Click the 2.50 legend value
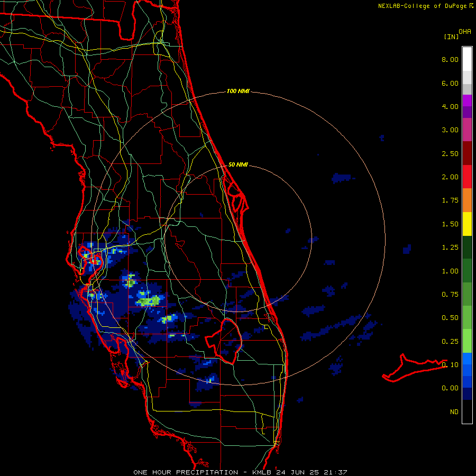The width and height of the screenshot is (476, 476). tap(450, 153)
